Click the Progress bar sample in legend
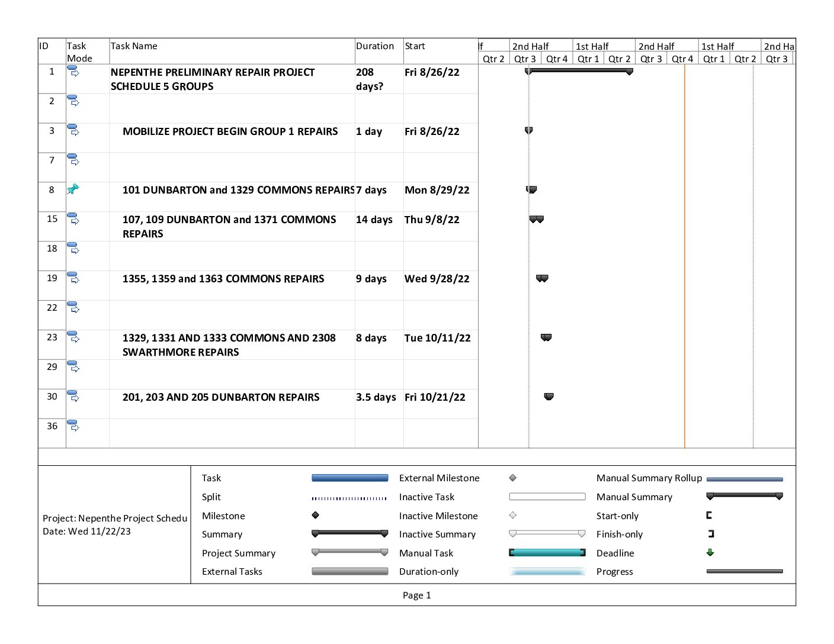 pyautogui.click(x=745, y=572)
